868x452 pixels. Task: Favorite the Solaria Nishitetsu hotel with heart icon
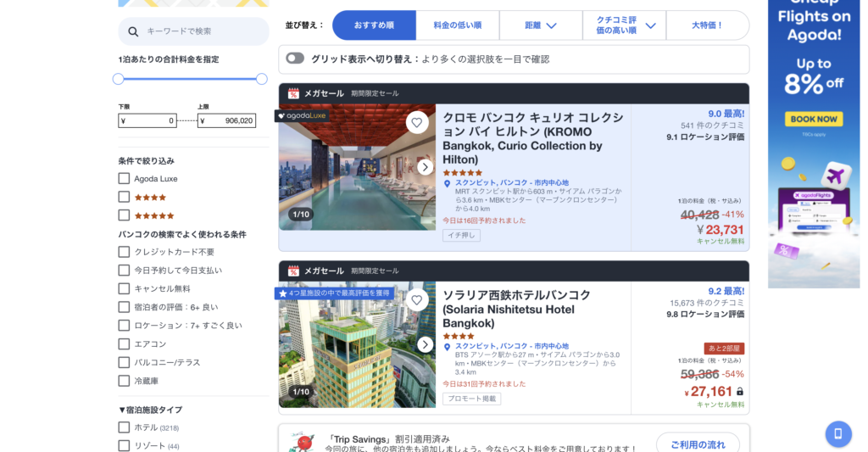[x=417, y=299]
